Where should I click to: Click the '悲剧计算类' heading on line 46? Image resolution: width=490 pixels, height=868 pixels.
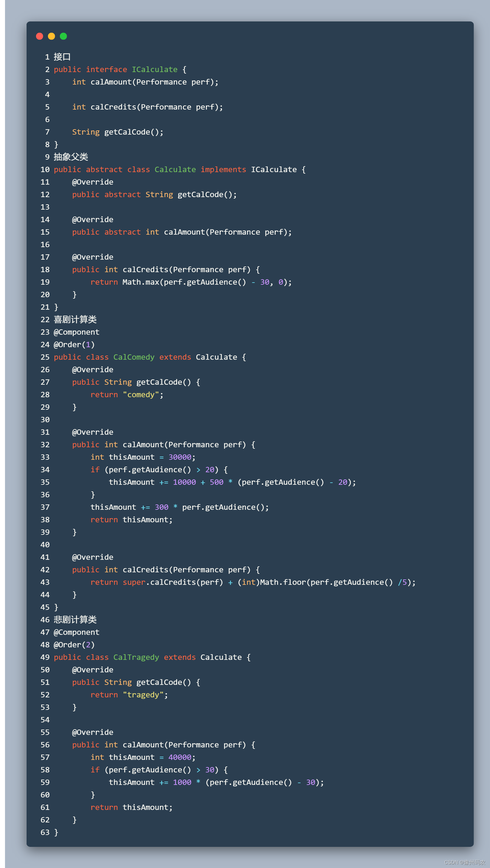pos(75,619)
